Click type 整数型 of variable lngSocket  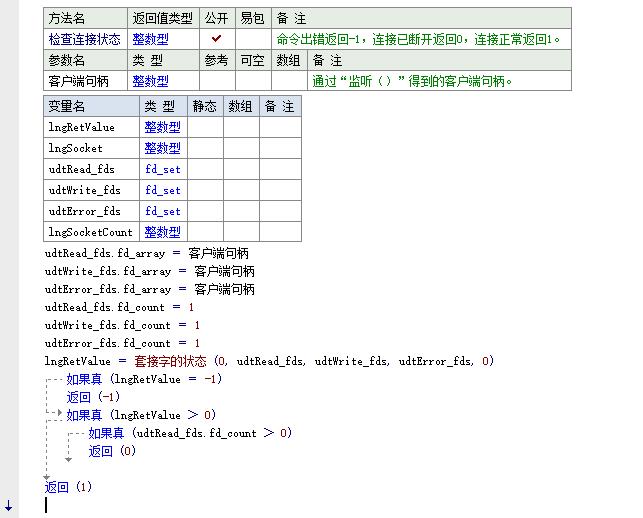(x=162, y=148)
